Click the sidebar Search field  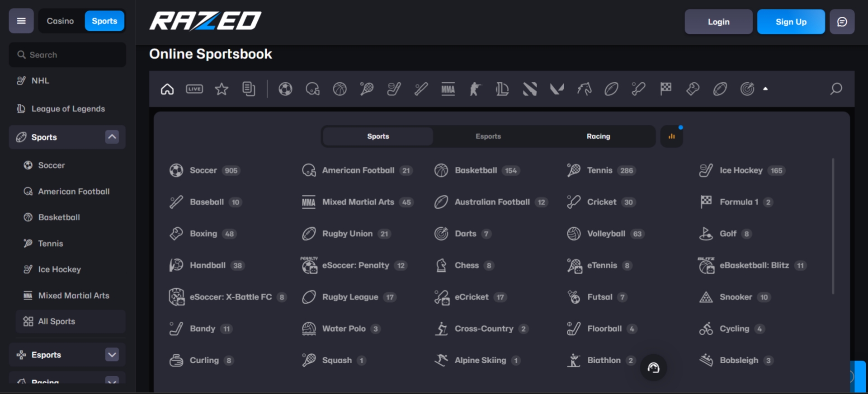[68, 55]
